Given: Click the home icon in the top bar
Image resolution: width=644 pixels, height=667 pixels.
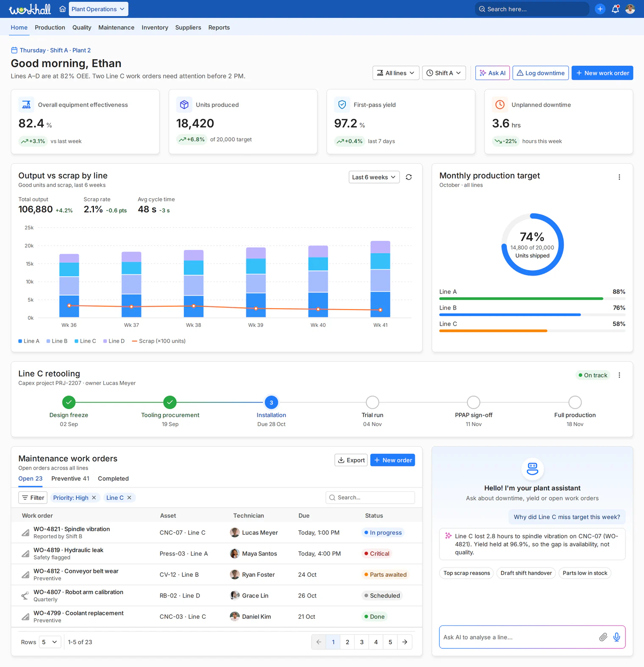Looking at the screenshot, I should [x=62, y=9].
